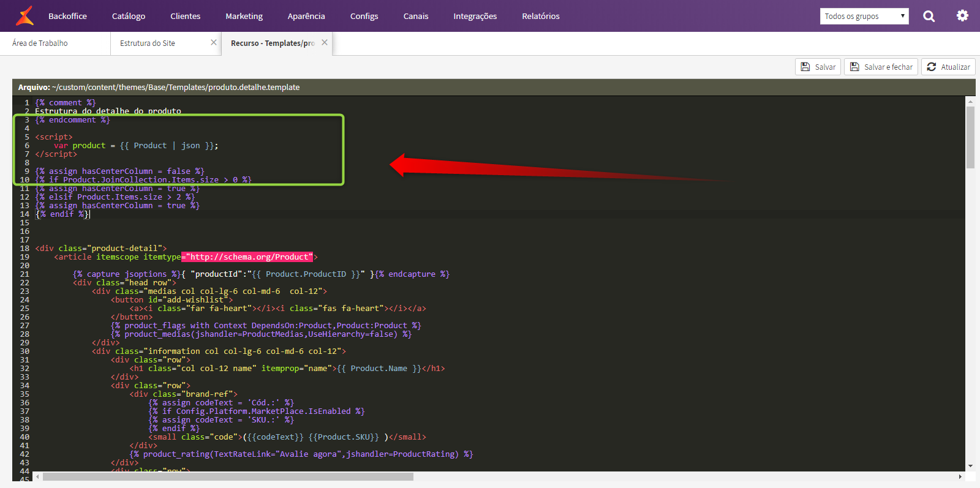Viewport: 980px width, 488px height.
Task: Click the scroll down arrow of editor
Action: pyautogui.click(x=970, y=467)
